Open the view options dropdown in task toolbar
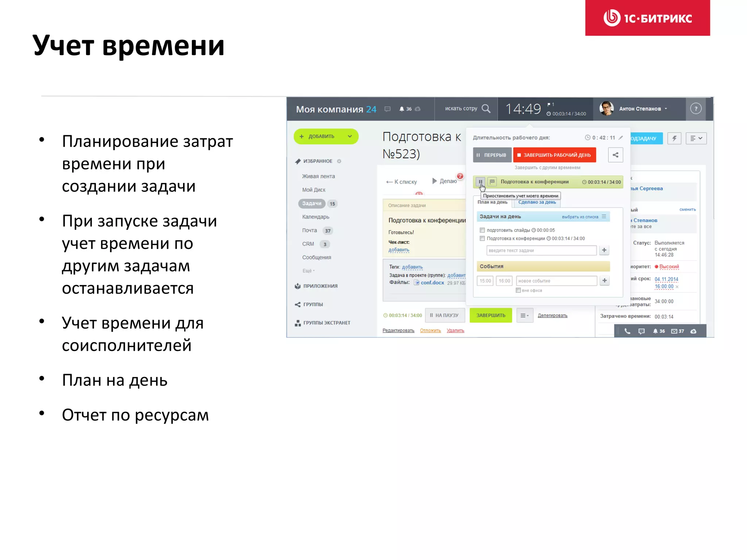This screenshot has width=747, height=560. [696, 138]
